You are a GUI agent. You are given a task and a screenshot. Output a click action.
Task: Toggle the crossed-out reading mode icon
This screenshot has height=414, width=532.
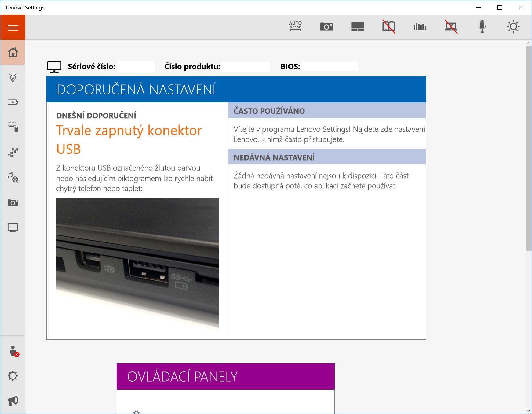(389, 27)
